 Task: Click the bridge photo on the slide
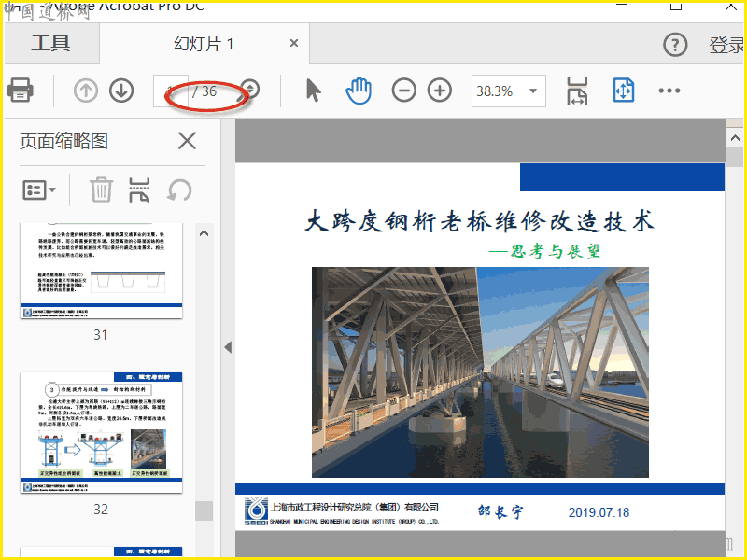click(480, 371)
